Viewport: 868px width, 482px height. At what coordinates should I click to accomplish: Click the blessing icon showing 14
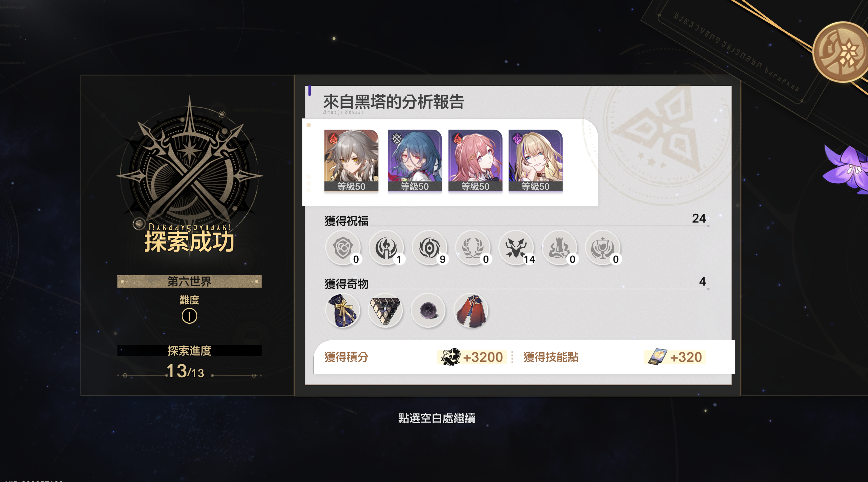pos(516,248)
